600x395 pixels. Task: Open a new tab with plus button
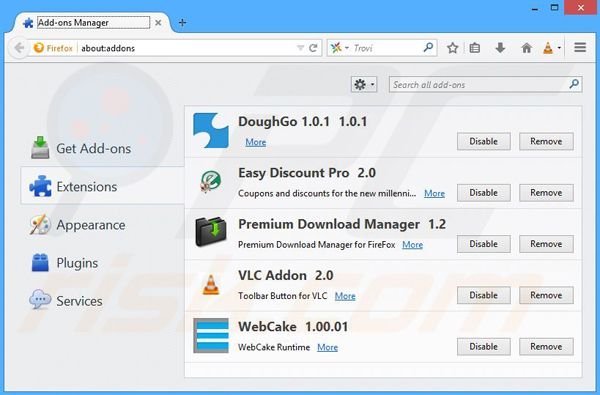coord(182,23)
